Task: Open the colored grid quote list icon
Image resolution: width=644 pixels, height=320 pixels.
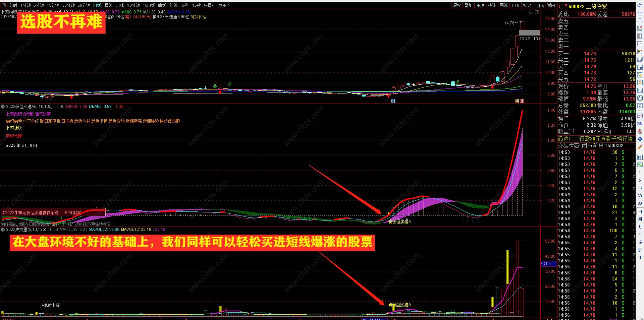Action: point(640,36)
